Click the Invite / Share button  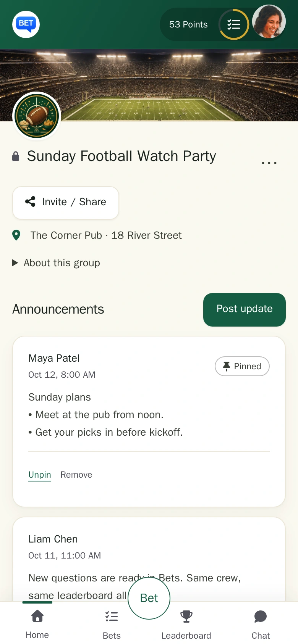click(x=66, y=203)
